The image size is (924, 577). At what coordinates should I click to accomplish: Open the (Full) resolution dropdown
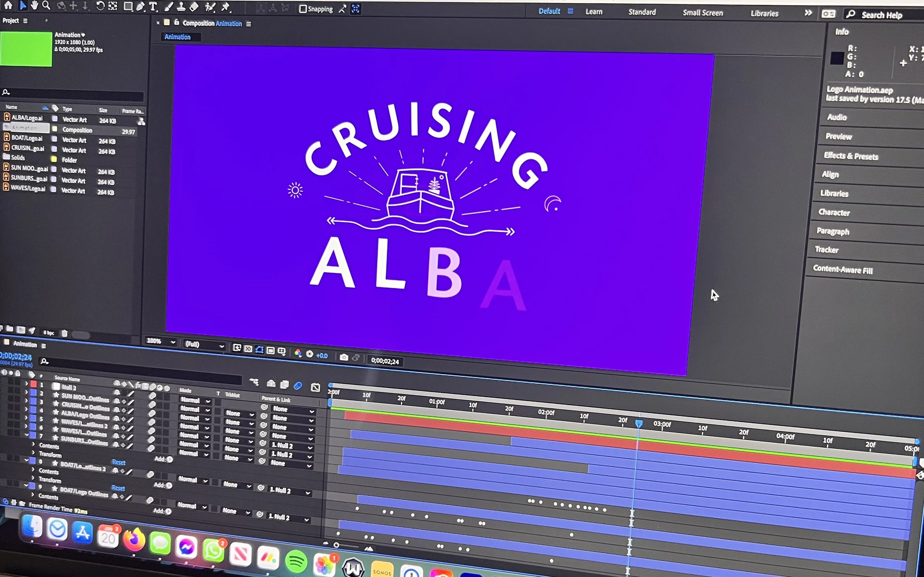point(204,345)
